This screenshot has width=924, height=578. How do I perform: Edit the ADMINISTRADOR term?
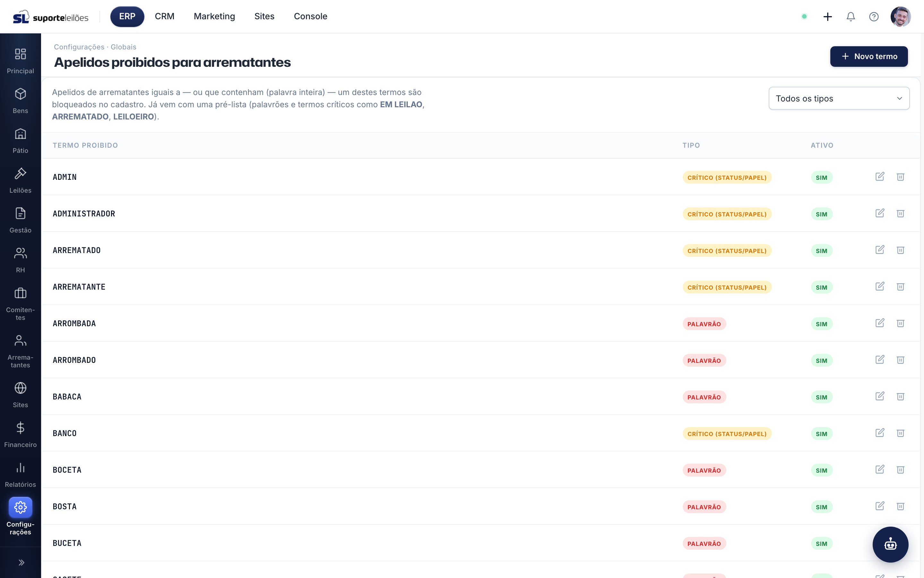(880, 213)
